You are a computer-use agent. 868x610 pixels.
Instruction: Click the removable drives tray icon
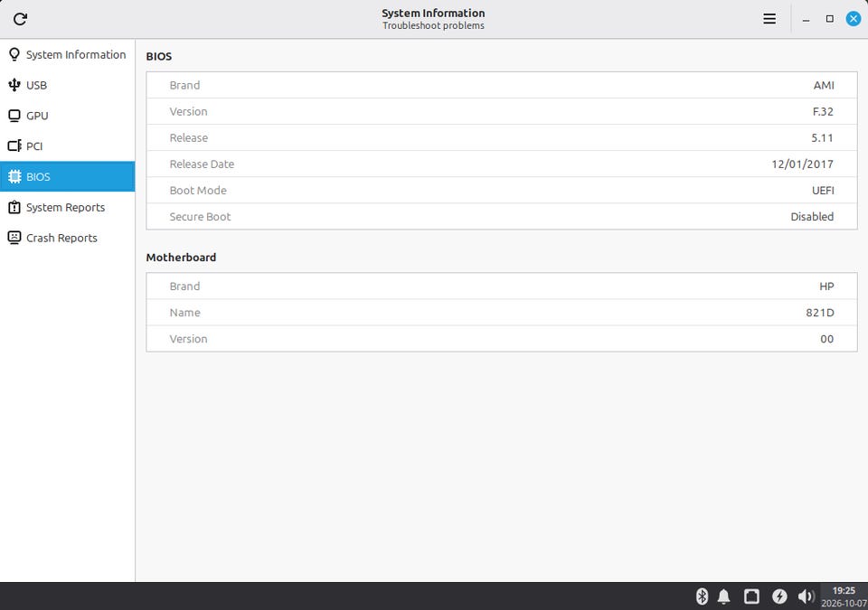point(751,596)
